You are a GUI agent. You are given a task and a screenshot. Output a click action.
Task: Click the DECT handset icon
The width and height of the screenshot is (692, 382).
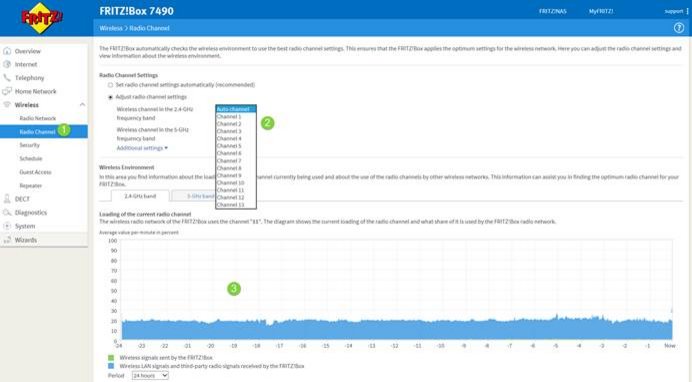[7, 198]
